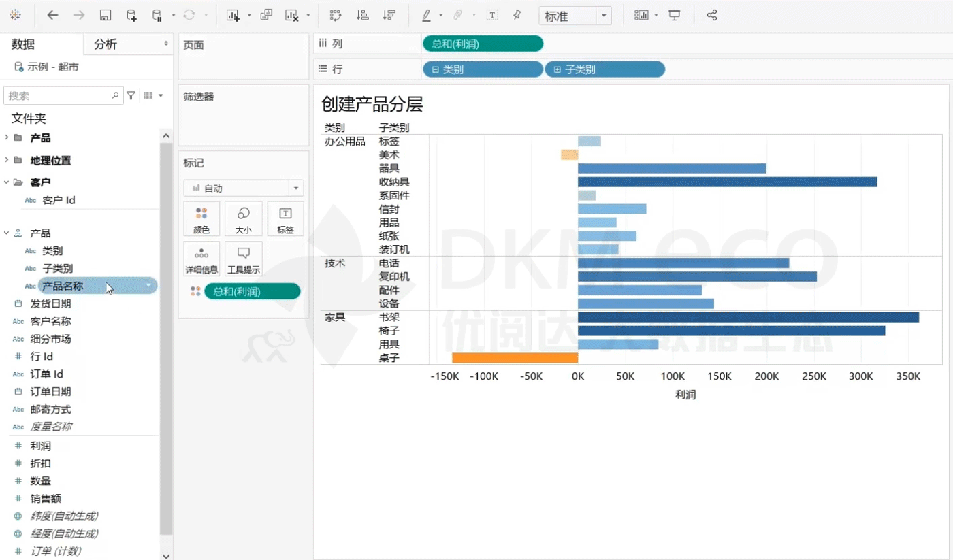953x560 pixels.
Task: Click the 颜色 color button in Marks
Action: pos(201,219)
